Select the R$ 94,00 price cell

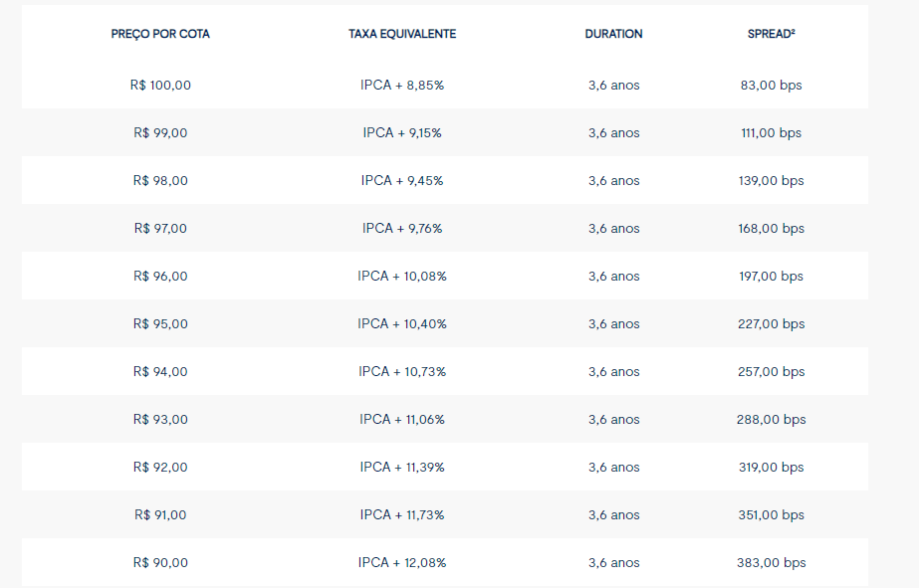160,371
